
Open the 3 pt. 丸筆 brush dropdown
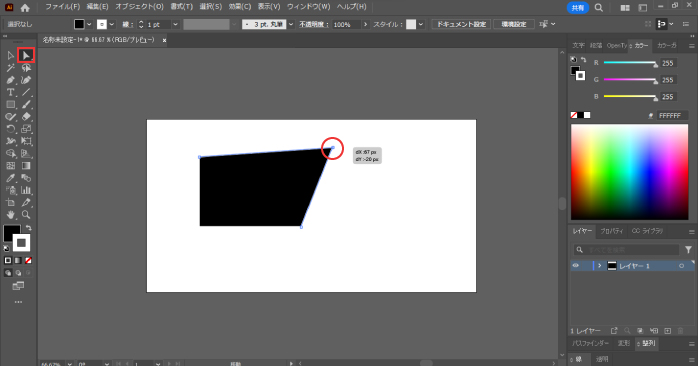[x=291, y=24]
